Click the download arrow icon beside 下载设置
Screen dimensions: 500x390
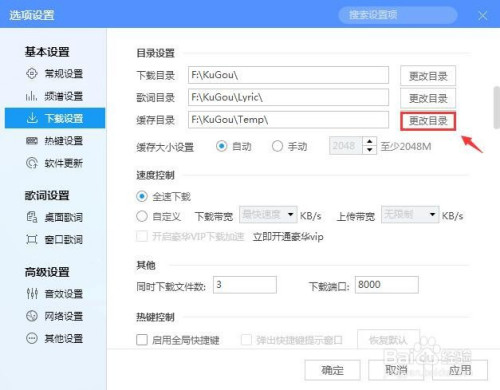[32, 118]
